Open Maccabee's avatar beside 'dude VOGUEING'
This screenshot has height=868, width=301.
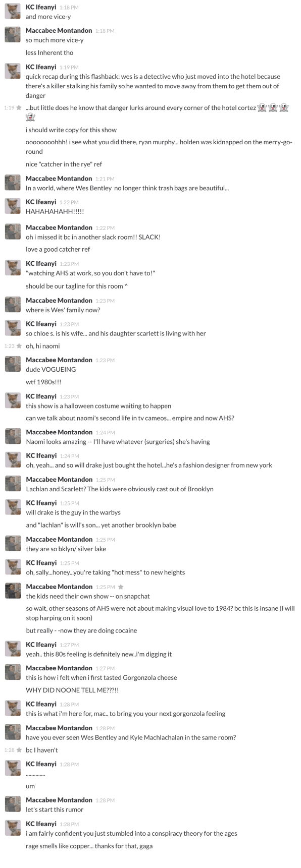pyautogui.click(x=13, y=364)
